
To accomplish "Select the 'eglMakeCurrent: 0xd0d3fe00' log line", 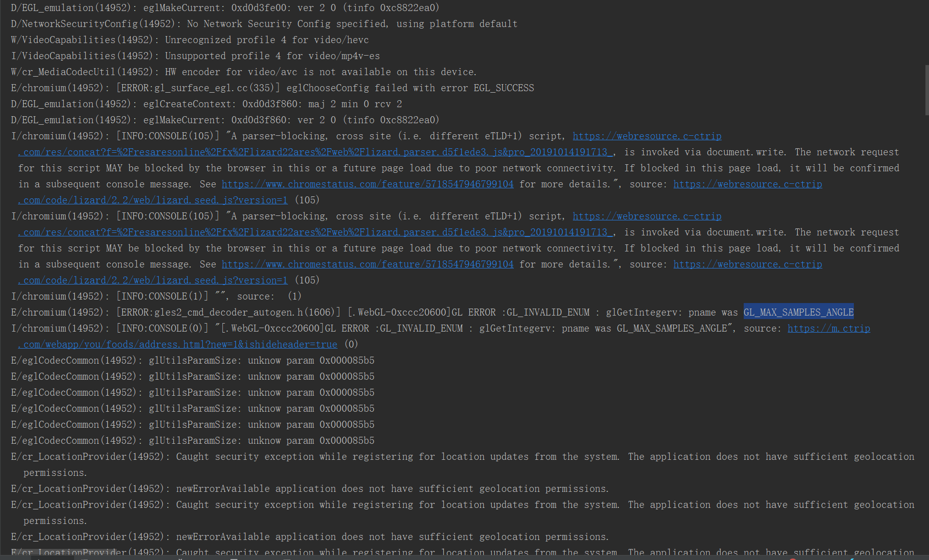I will 225,8.
